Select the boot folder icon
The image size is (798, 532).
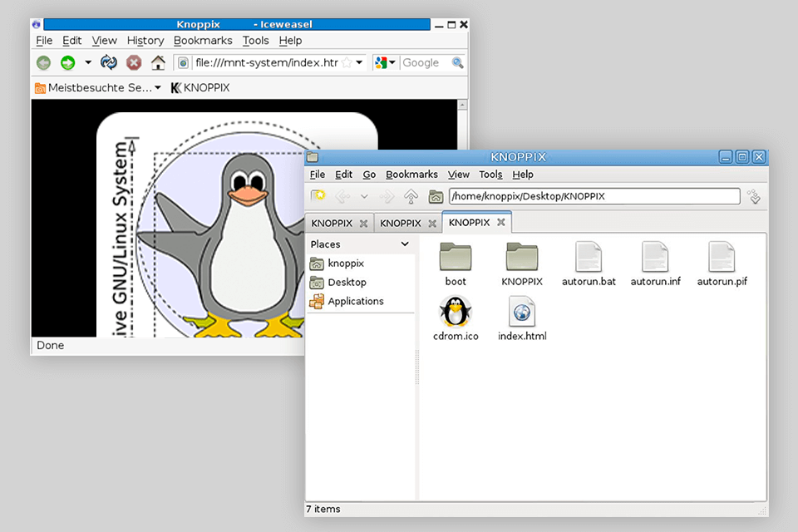pyautogui.click(x=456, y=257)
